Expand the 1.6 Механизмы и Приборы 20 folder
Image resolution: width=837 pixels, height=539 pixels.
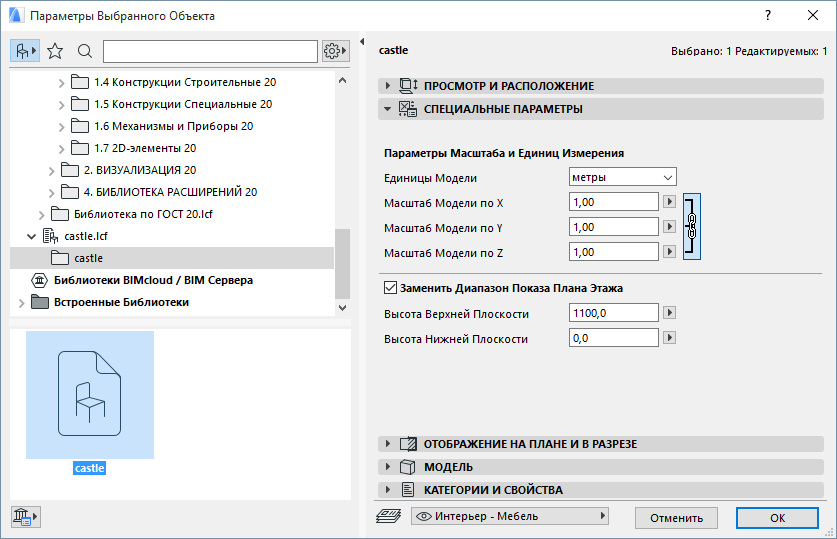coord(61,127)
